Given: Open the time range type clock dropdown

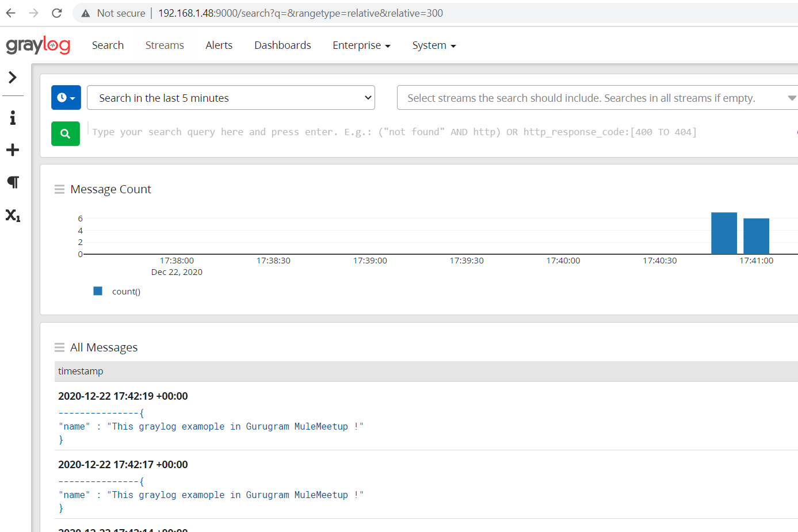Looking at the screenshot, I should tap(66, 98).
